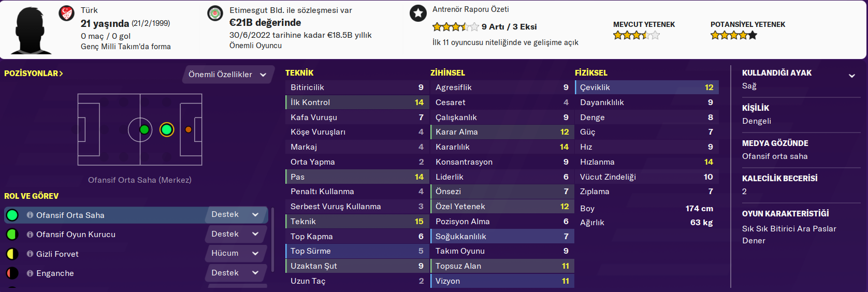Viewport: 868px width, 292px height.
Task: Open the POZİSYONLAR section link
Action: coord(34,74)
